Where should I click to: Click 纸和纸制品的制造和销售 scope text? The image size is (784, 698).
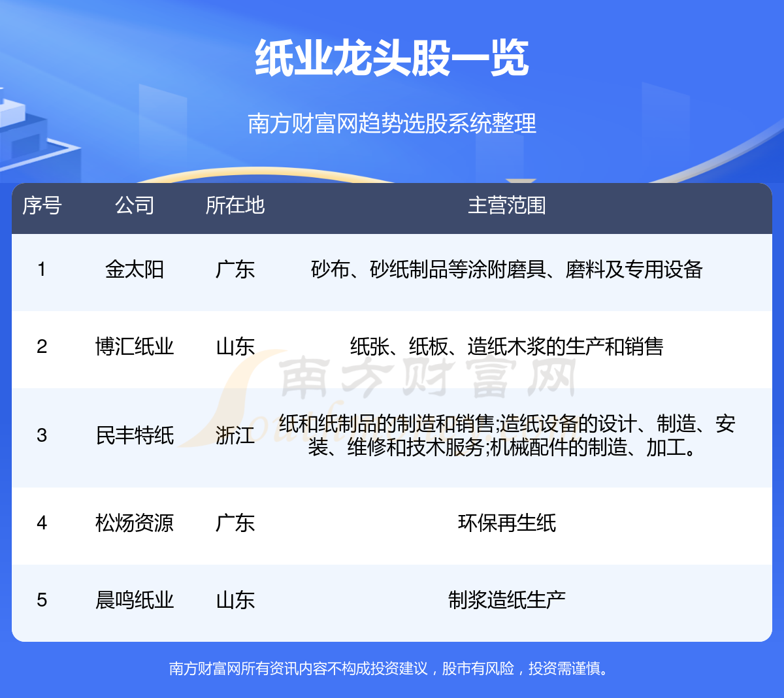tap(507, 435)
